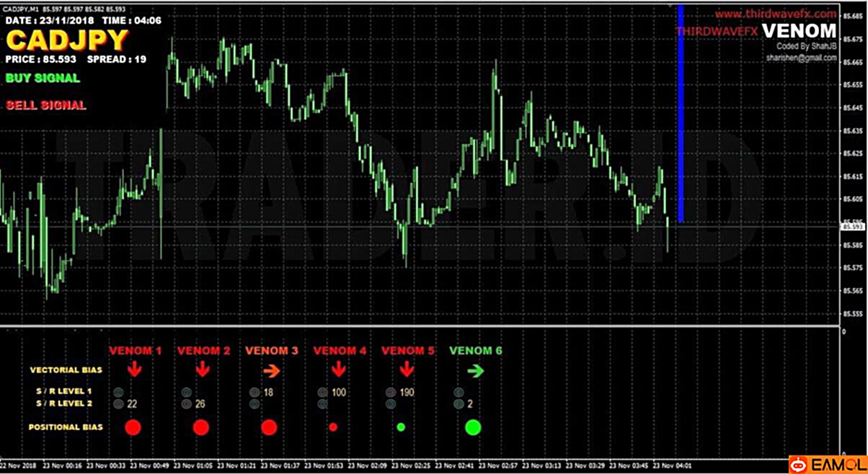Click the 85.675 price axis label
868x474 pixels.
(x=852, y=38)
